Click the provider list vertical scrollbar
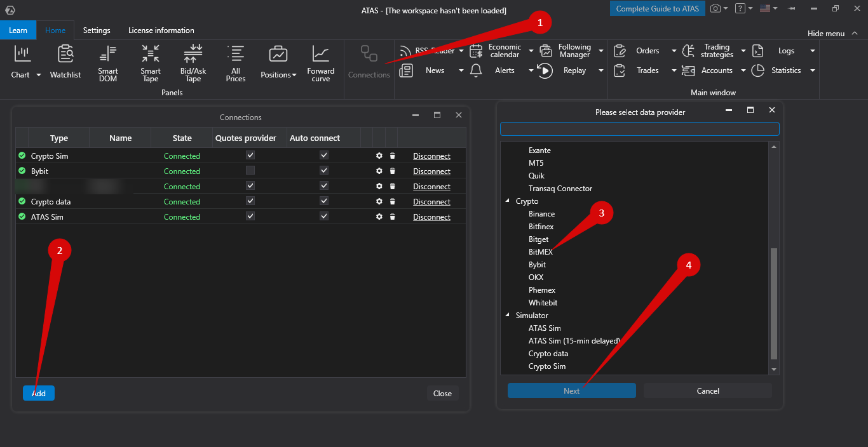 [x=773, y=304]
